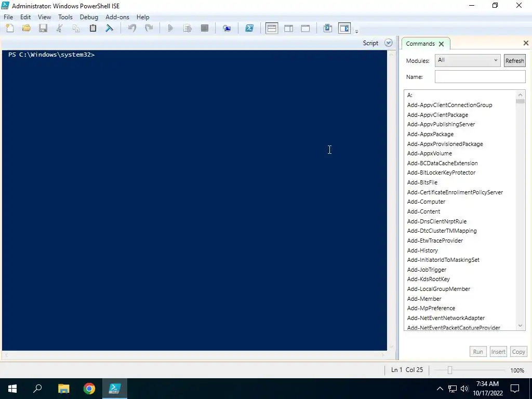Select Add-BitsFile command
The height and width of the screenshot is (399, 532).
(422, 182)
